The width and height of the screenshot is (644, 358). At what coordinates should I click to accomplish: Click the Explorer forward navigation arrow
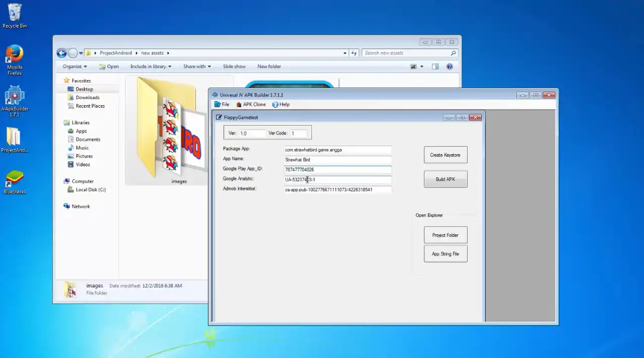[x=73, y=53]
